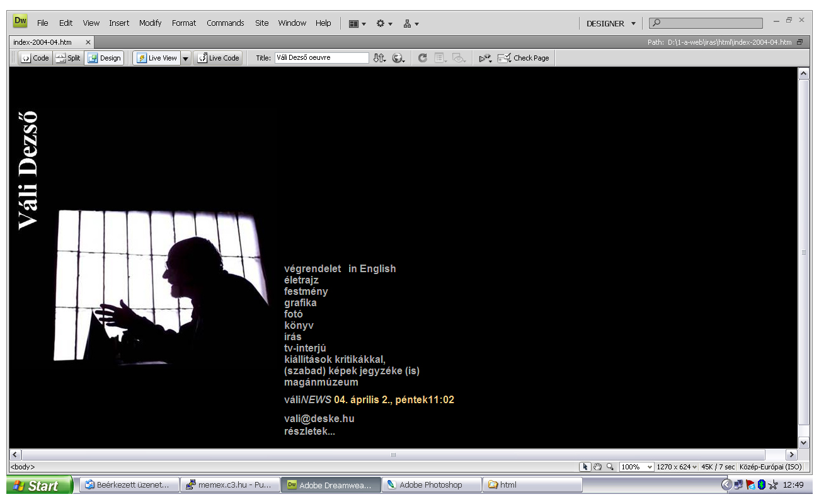Open the DESIGNER workspace switcher dropdown
This screenshot has width=819, height=504.
click(610, 23)
